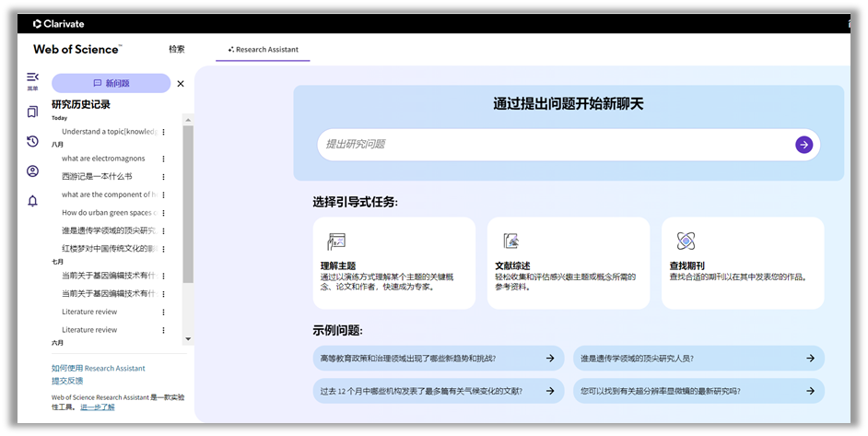This screenshot has width=868, height=436.
Task: Select the Research Assistant tab
Action: 263,50
